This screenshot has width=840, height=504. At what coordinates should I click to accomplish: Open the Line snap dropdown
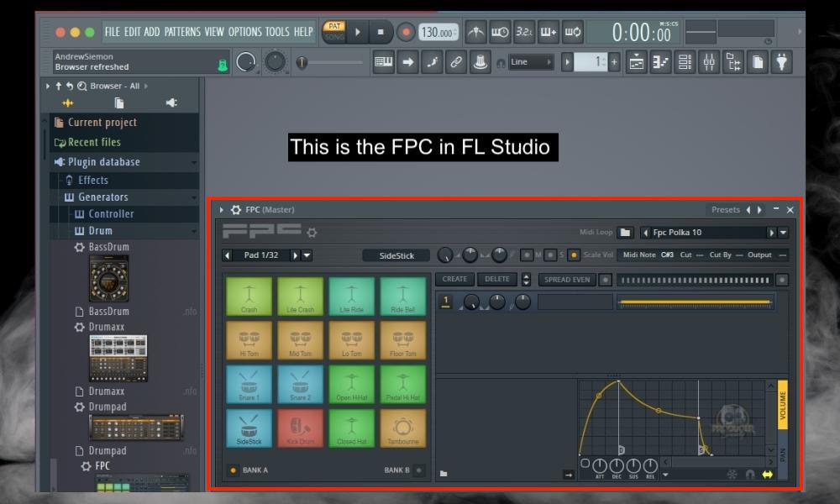(530, 62)
